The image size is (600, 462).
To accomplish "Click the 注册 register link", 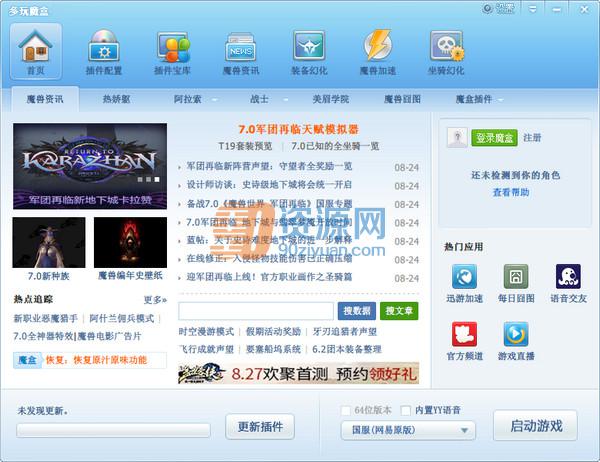I will click(x=532, y=137).
